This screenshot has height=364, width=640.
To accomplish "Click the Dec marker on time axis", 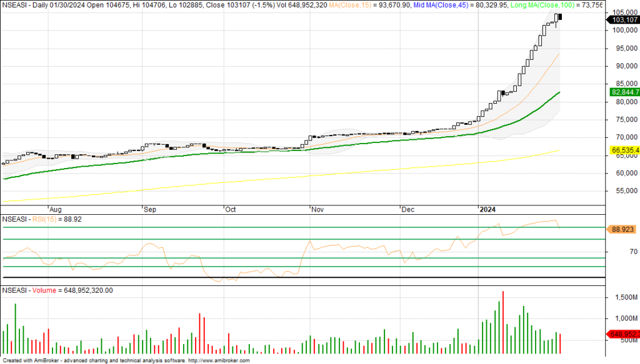I will tap(408, 210).
